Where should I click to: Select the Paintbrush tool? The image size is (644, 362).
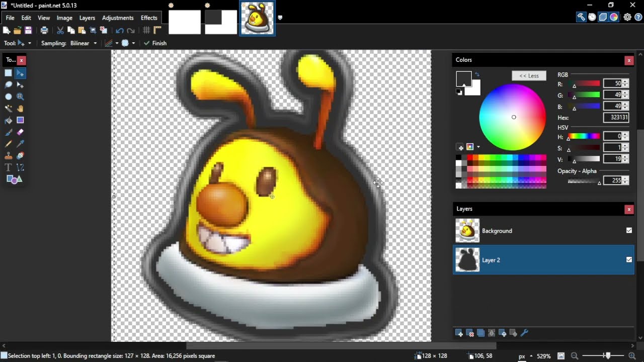click(x=9, y=132)
